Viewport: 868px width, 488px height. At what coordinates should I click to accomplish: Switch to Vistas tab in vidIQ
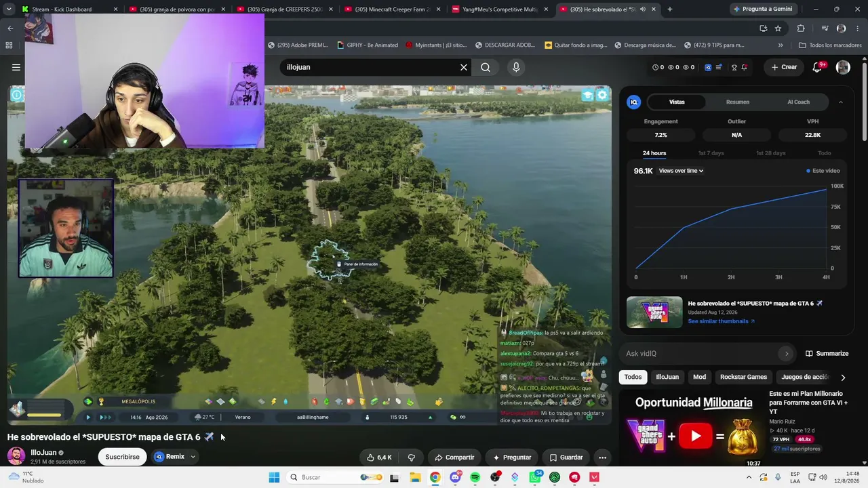[x=677, y=102]
